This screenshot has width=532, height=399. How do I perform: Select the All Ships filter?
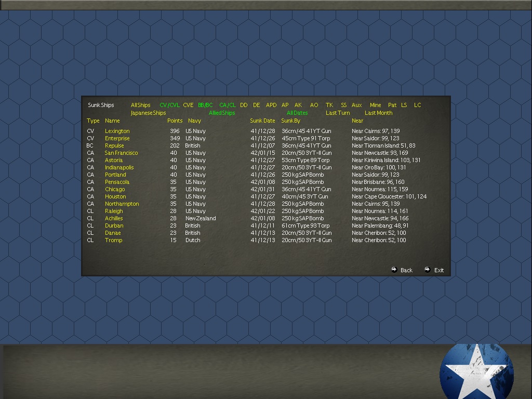click(x=140, y=105)
